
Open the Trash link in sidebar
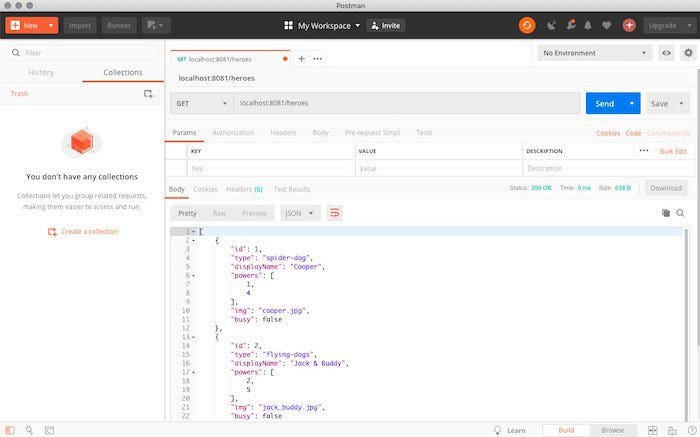(19, 93)
